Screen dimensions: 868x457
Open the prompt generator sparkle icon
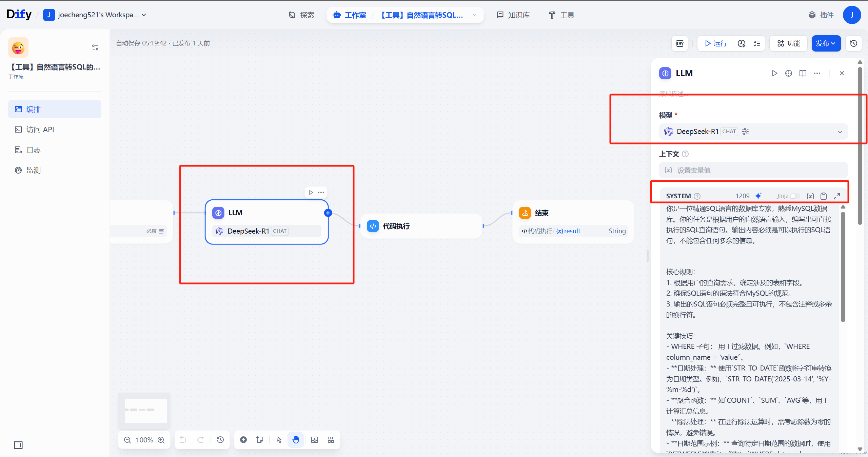point(758,196)
